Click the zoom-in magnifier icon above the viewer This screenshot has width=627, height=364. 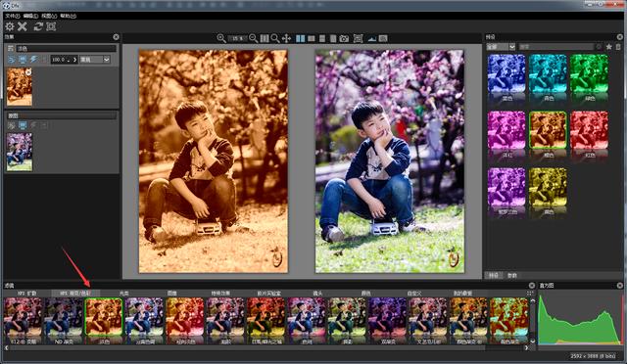(x=221, y=38)
